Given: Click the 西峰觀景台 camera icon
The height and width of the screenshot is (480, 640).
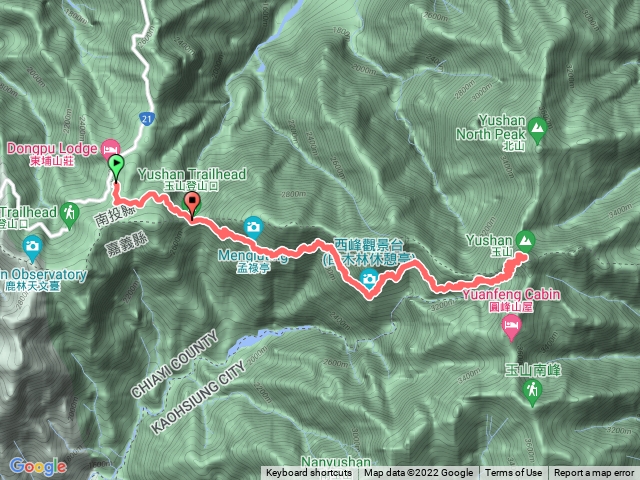Looking at the screenshot, I should [x=369, y=279].
